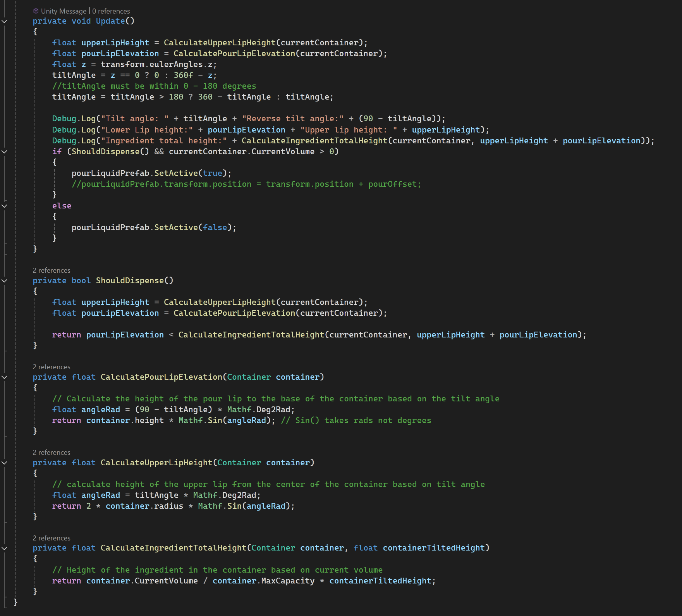Screen dimensions: 682x616
Task: Open the 2 references link above CalculatePourLipElevation
Action: tap(52, 367)
